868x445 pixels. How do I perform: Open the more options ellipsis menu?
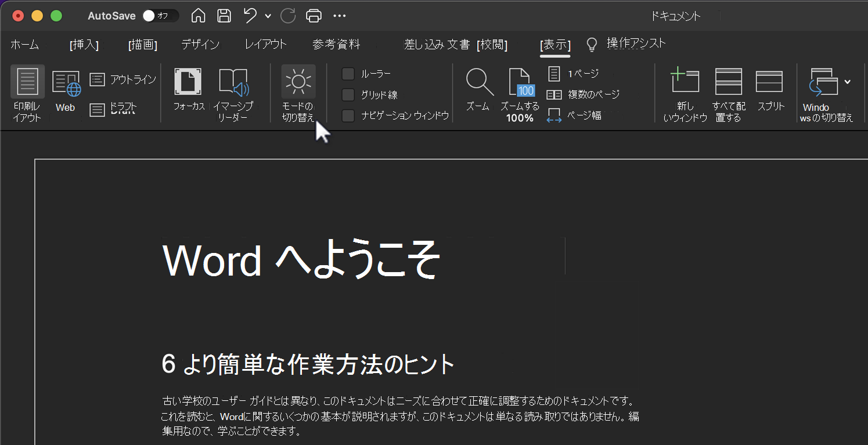(340, 16)
